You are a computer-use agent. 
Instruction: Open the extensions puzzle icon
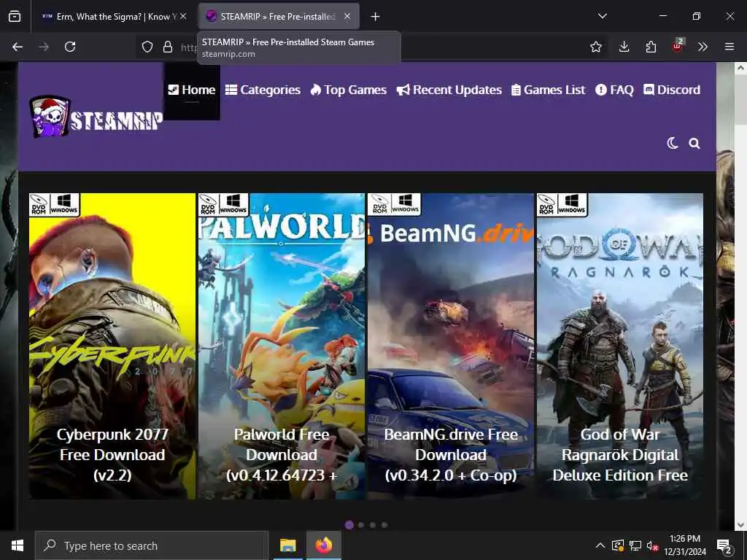(651, 47)
